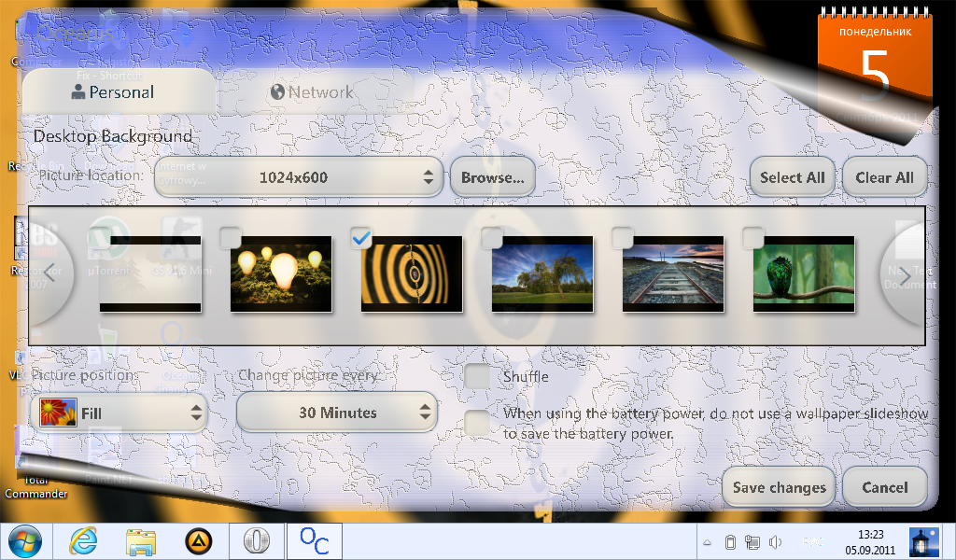
Task: Launch Internet Explorer from the taskbar
Action: [83, 541]
